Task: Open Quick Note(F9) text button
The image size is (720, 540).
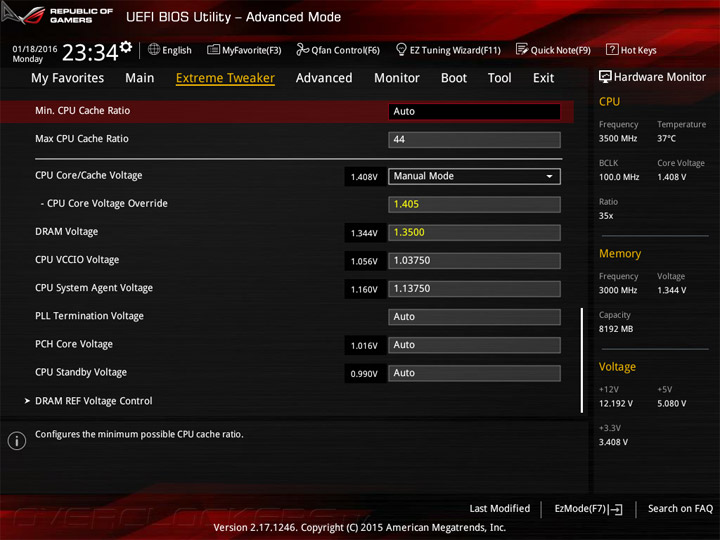Action: click(x=561, y=50)
